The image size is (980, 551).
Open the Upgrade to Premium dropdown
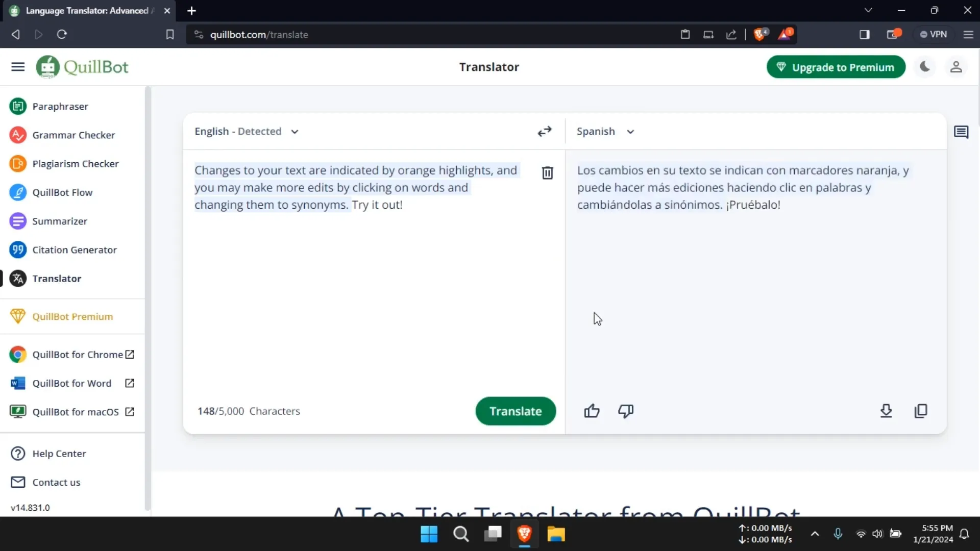click(x=837, y=67)
